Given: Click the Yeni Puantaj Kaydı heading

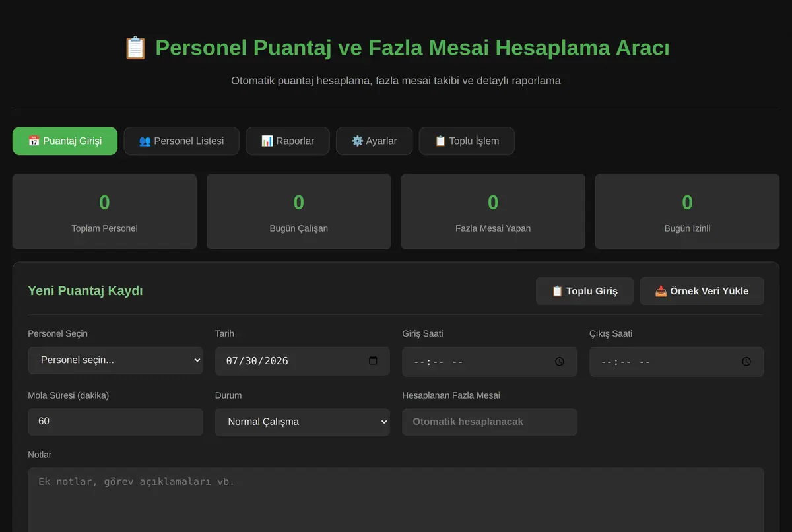Looking at the screenshot, I should (85, 291).
